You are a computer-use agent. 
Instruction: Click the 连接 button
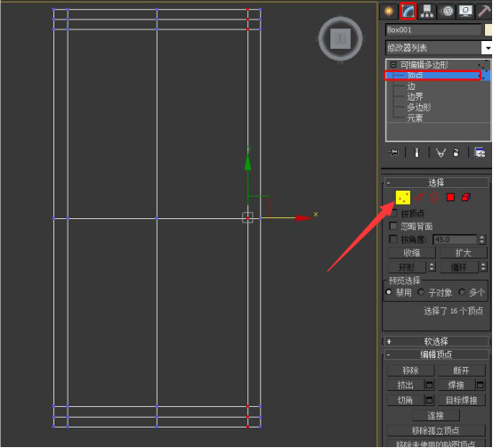coord(436,415)
